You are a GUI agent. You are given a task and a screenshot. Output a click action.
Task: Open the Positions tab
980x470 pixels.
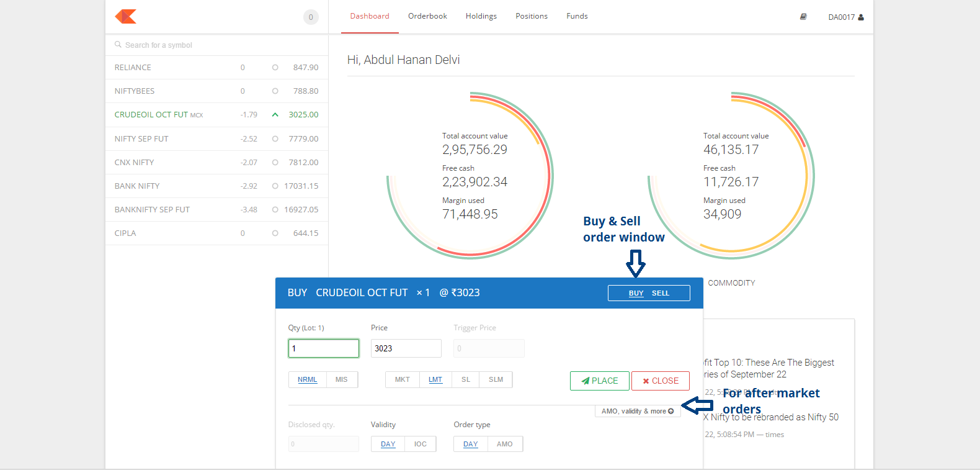[532, 16]
